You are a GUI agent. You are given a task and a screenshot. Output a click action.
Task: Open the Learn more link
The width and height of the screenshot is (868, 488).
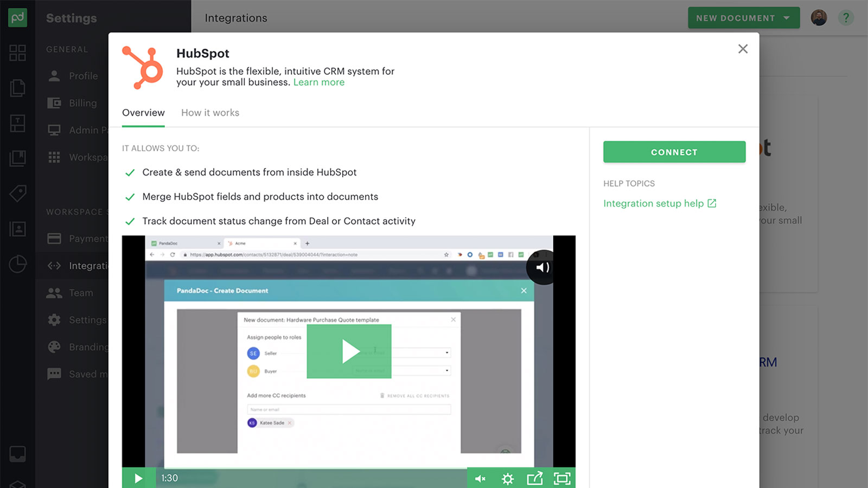(319, 82)
